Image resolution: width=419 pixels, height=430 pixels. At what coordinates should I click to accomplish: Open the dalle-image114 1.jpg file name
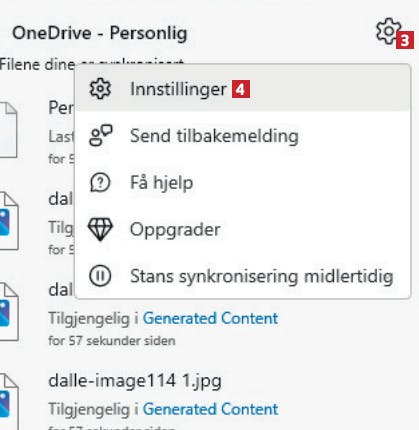tap(135, 381)
